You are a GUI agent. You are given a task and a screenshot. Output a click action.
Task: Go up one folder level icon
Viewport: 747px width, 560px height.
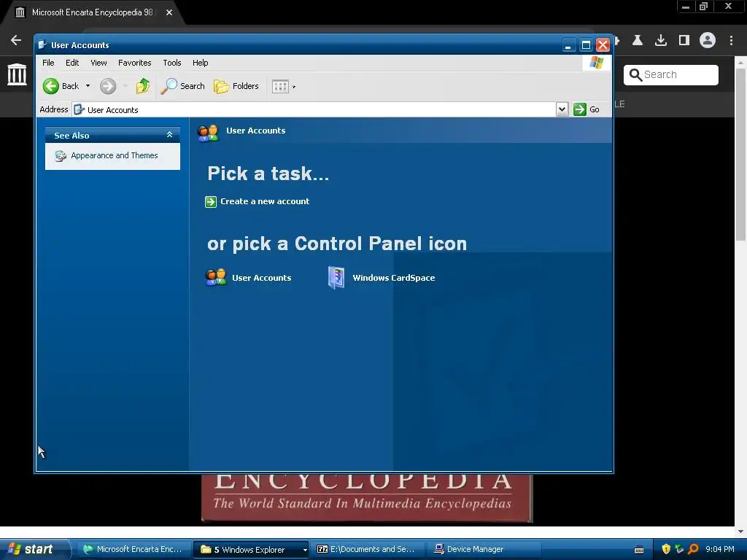(143, 86)
